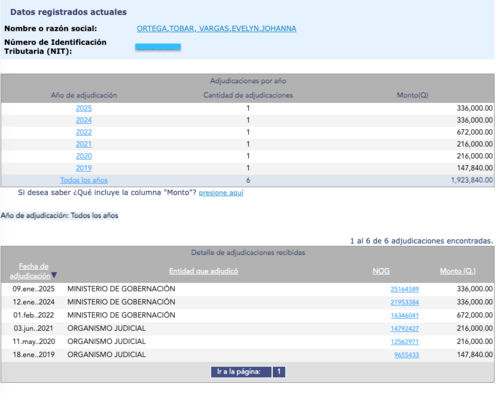
Task: Click the Año de adjudicación: Todos los años label
Action: tap(59, 216)
